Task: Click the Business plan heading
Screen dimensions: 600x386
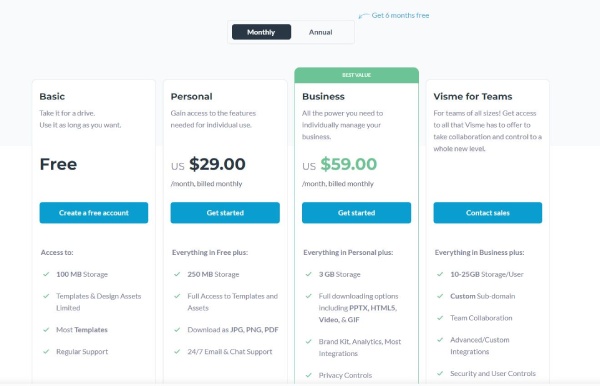Action: coord(323,96)
